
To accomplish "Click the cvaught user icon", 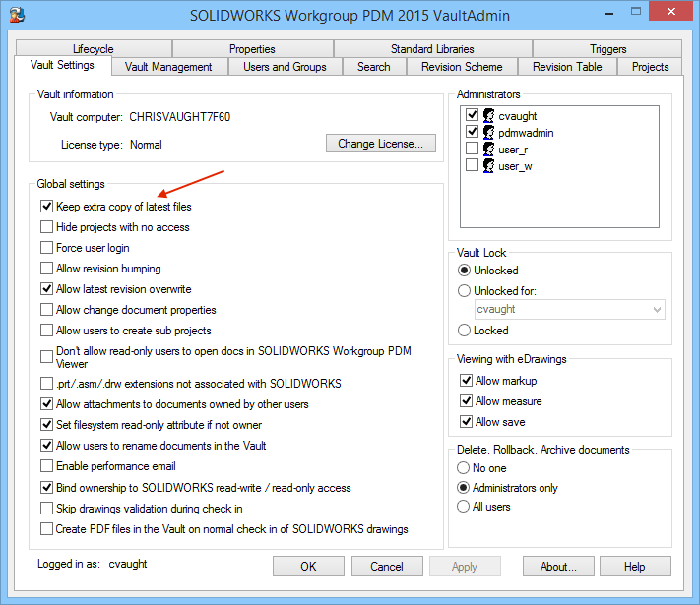I will (489, 115).
